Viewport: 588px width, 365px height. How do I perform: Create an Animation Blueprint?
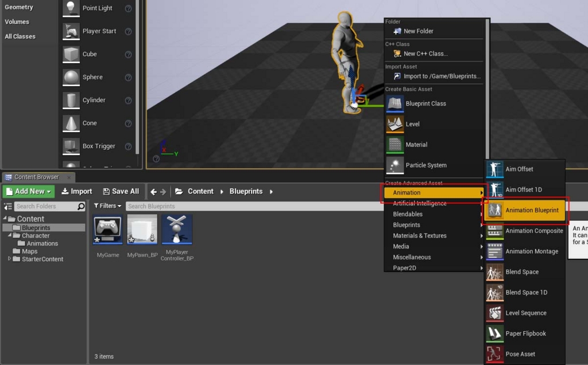coord(525,210)
